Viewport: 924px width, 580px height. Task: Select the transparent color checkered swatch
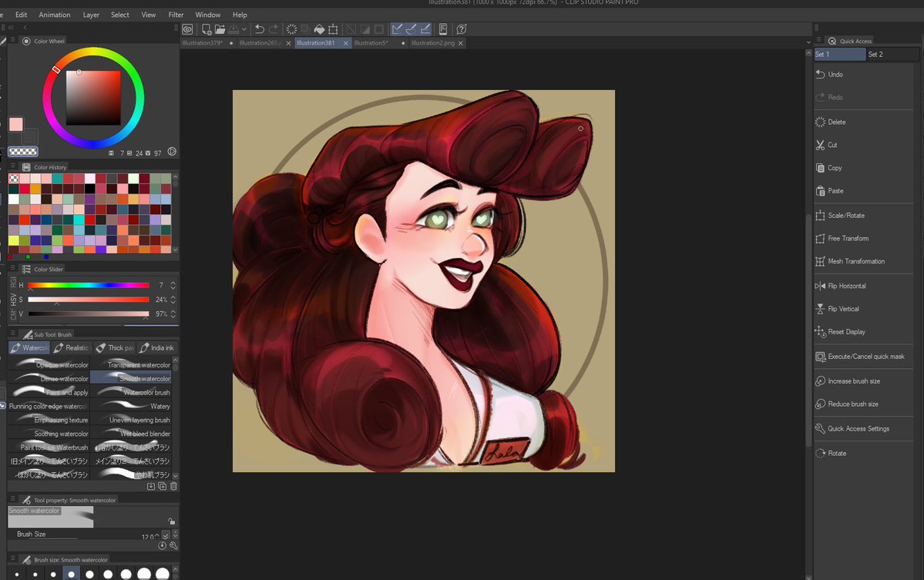23,151
